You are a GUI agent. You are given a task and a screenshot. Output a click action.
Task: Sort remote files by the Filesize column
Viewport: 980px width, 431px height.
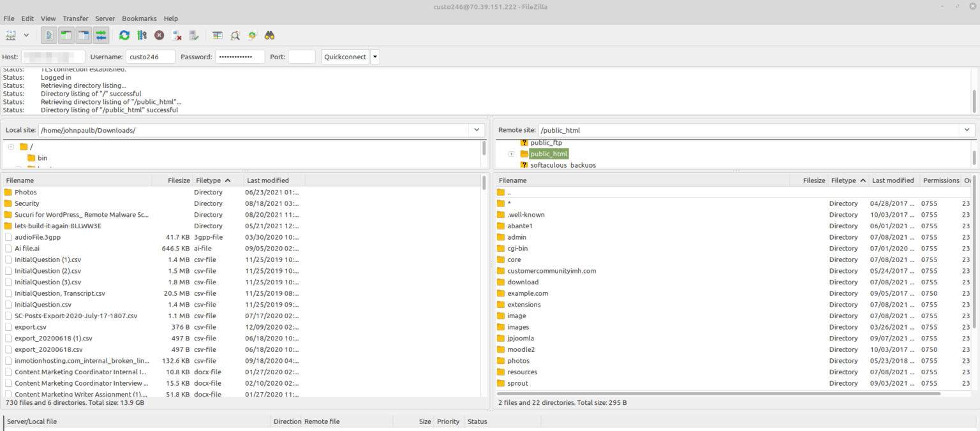tap(813, 180)
